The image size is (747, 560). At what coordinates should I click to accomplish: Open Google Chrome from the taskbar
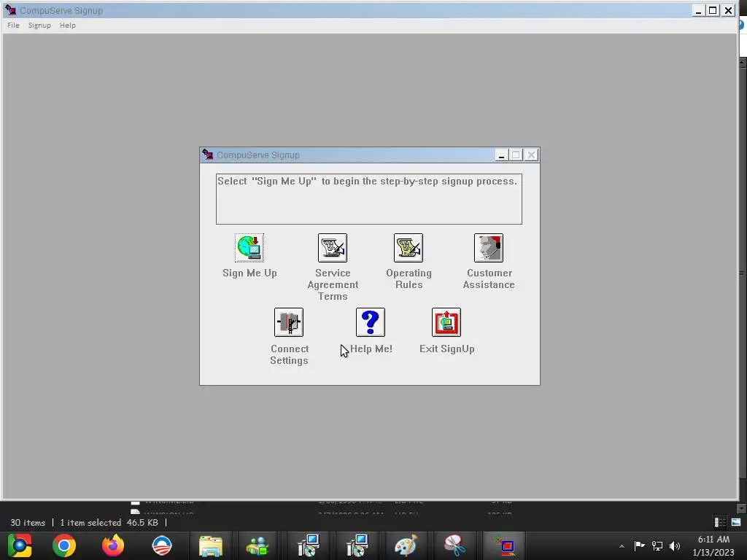coord(64,545)
